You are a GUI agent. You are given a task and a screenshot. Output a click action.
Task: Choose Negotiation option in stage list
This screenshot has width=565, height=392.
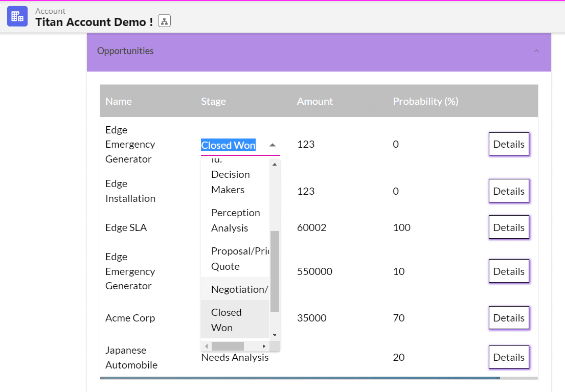(239, 289)
